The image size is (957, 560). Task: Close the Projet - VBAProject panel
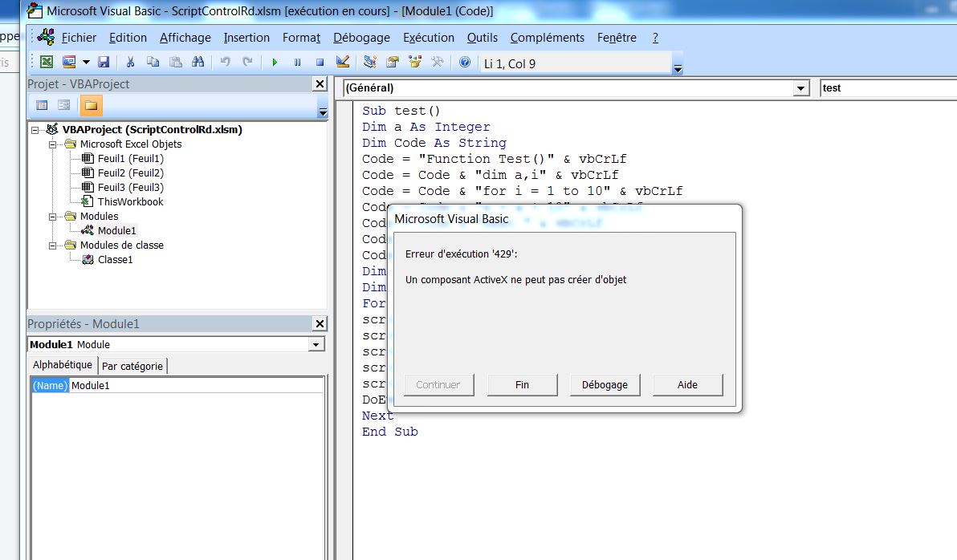[x=320, y=83]
